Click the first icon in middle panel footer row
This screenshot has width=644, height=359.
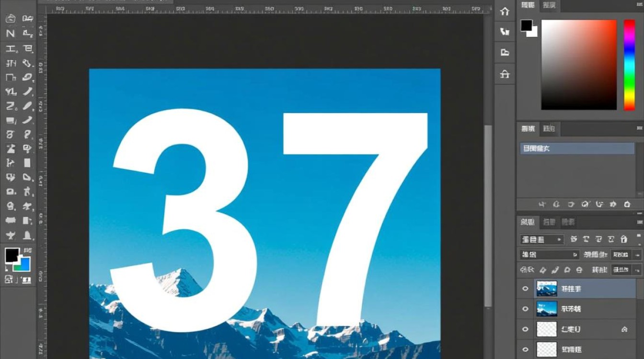point(542,204)
